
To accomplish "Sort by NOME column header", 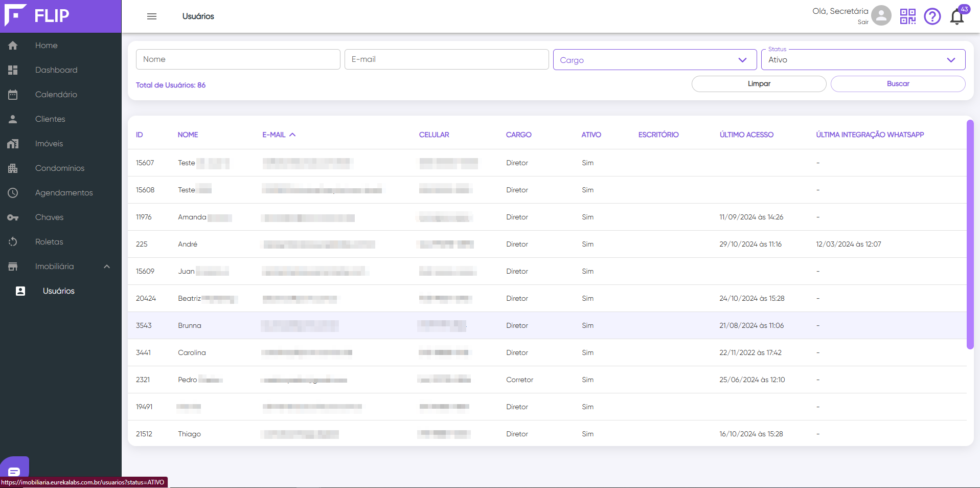I will pyautogui.click(x=188, y=135).
